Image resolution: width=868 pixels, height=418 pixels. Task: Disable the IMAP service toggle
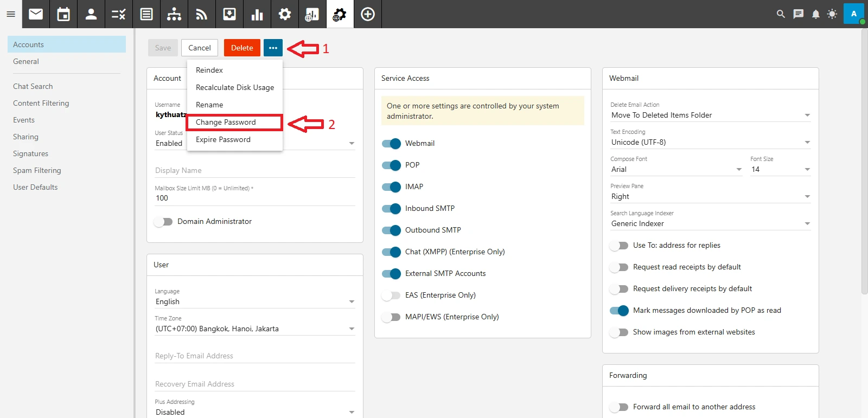[391, 187]
